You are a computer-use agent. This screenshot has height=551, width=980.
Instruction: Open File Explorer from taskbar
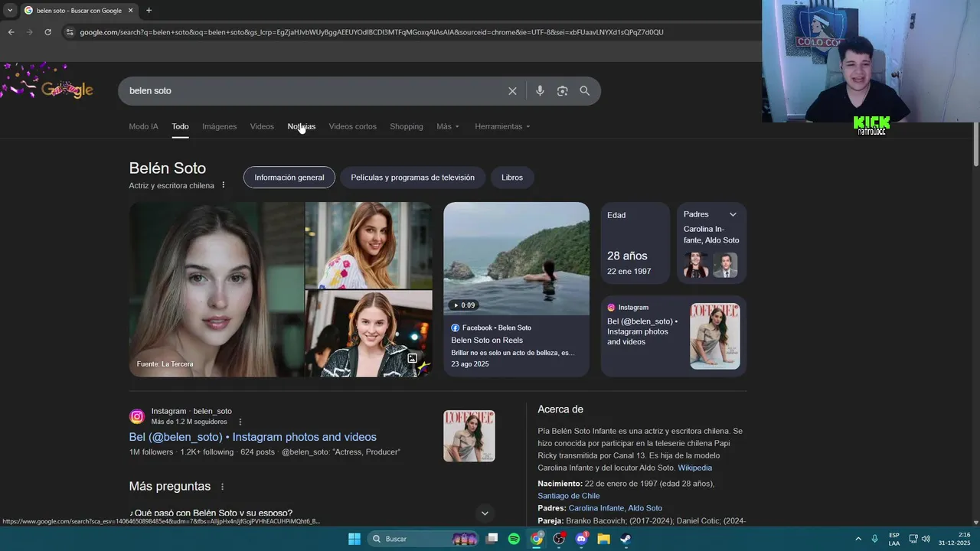click(x=603, y=539)
